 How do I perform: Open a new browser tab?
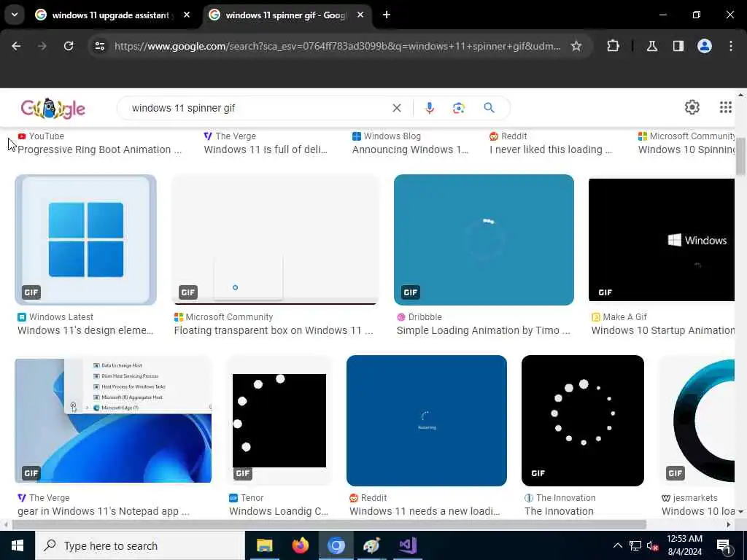[387, 15]
